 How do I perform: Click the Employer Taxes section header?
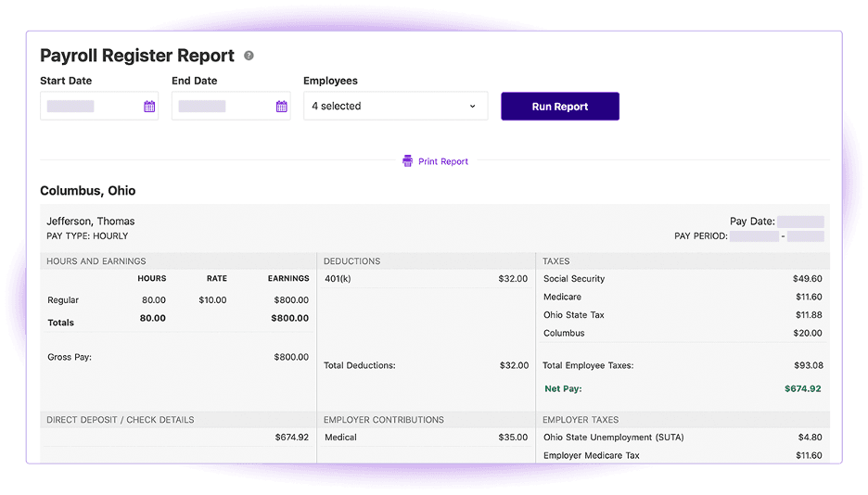coord(581,420)
